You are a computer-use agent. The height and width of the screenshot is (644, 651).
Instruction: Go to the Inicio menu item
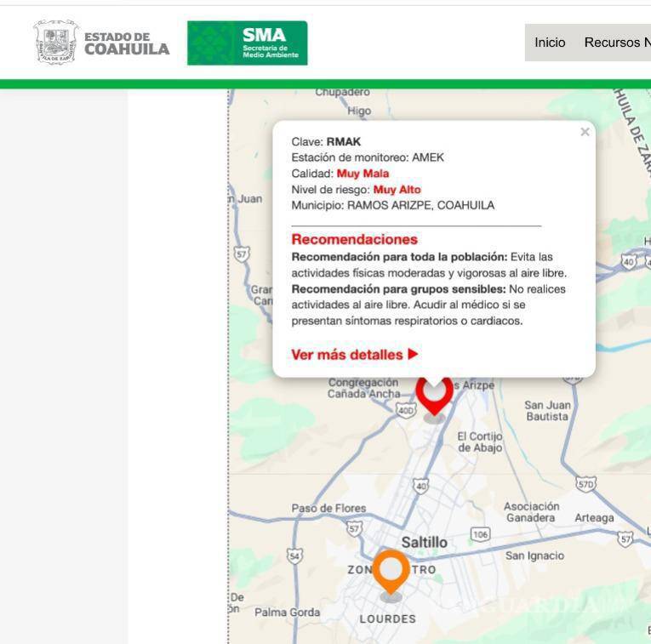[550, 43]
